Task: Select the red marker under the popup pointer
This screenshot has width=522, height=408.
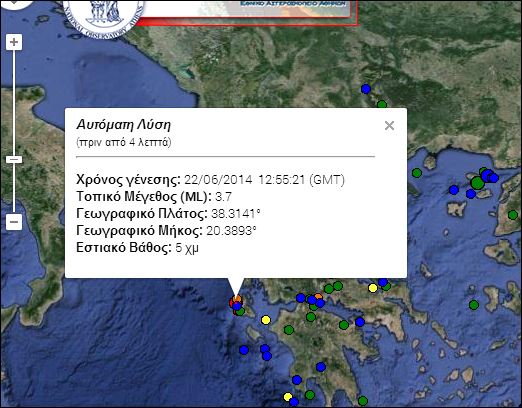Action: [x=232, y=303]
